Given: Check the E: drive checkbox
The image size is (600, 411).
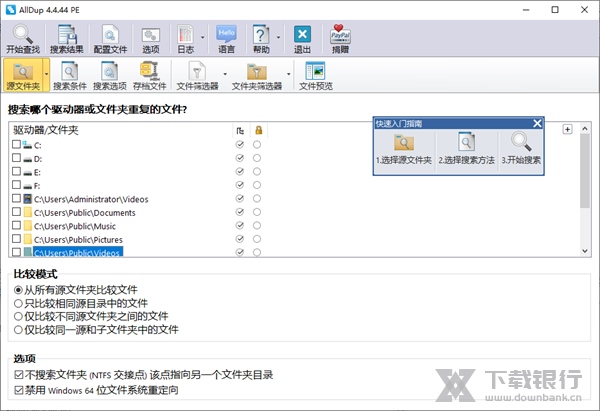Looking at the screenshot, I should 16,171.
